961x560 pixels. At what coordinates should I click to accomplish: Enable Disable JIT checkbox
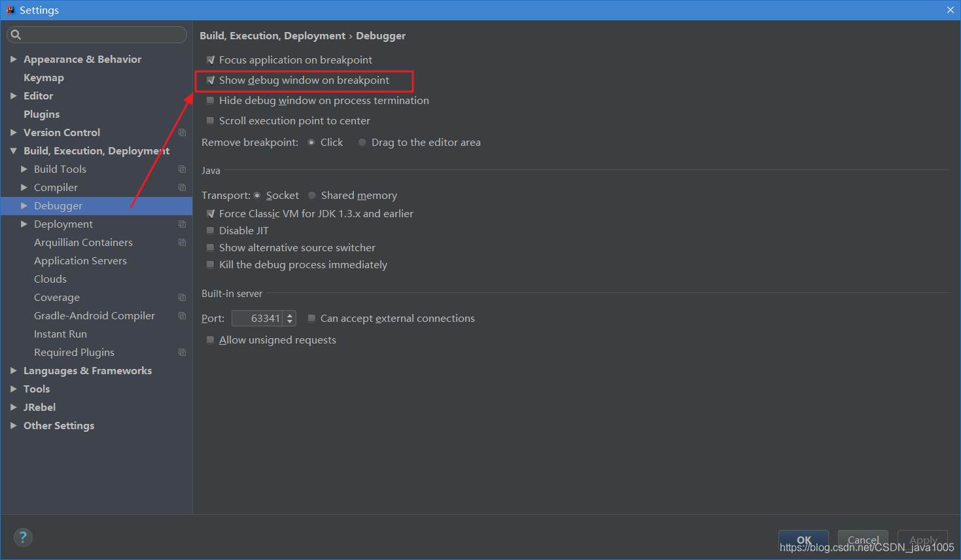pyautogui.click(x=210, y=231)
